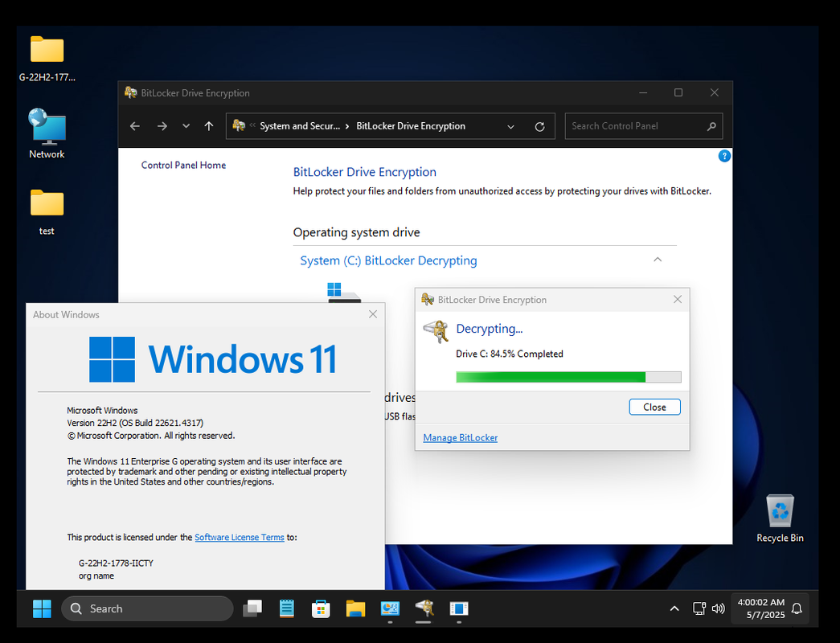Screen dimensions: 840x643
Task: Dismiss Decrypting dialog with title X
Action: pyautogui.click(x=678, y=300)
